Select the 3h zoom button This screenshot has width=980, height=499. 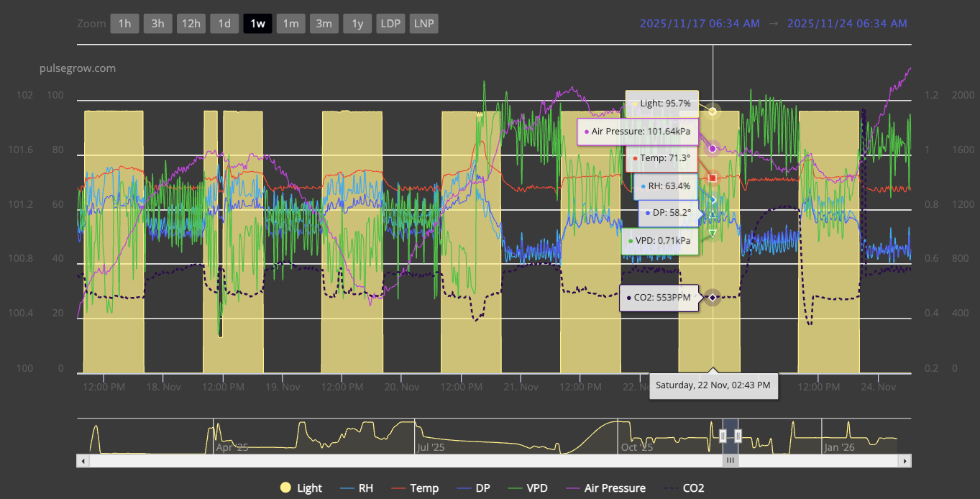(x=157, y=24)
